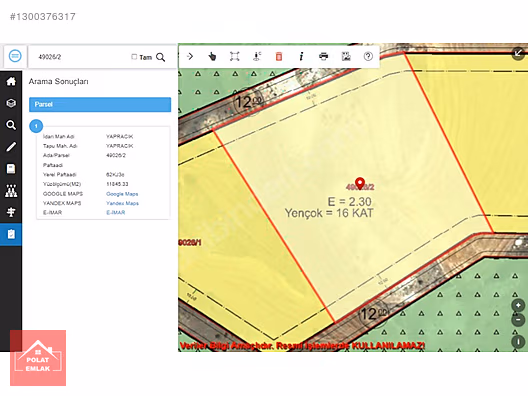528x396 pixels.
Task: Select the pencil draw tool in sidebar
Action: coord(11,147)
